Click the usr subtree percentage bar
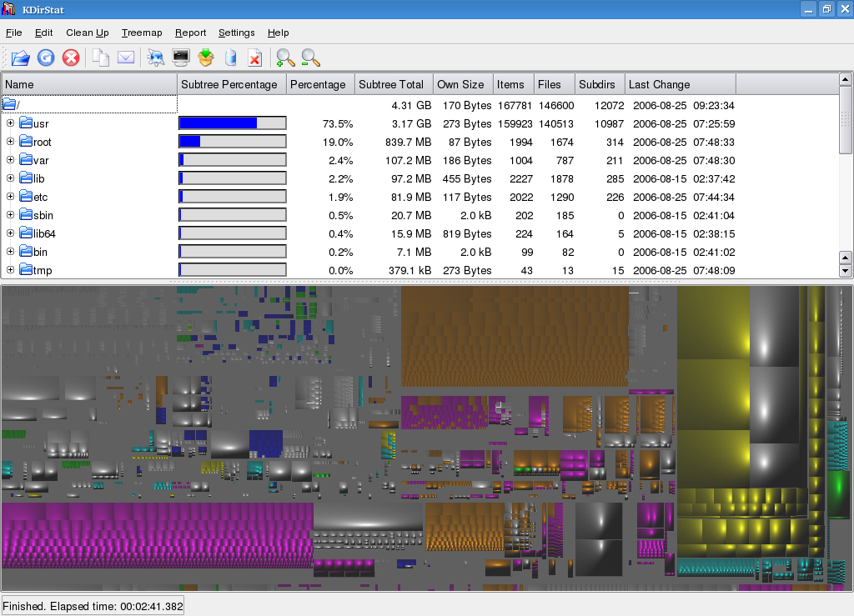This screenshot has width=854, height=616. (x=233, y=123)
